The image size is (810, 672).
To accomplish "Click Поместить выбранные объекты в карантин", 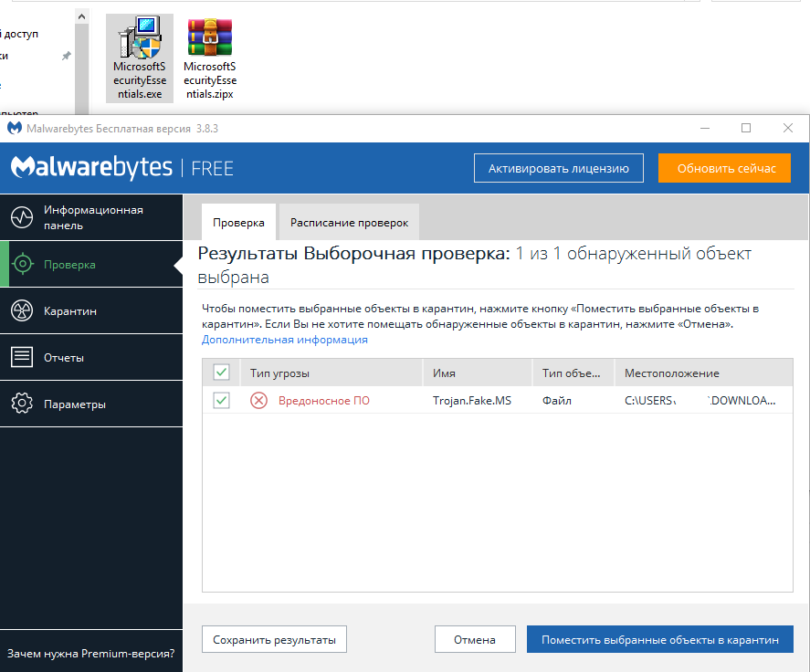I will tap(660, 639).
